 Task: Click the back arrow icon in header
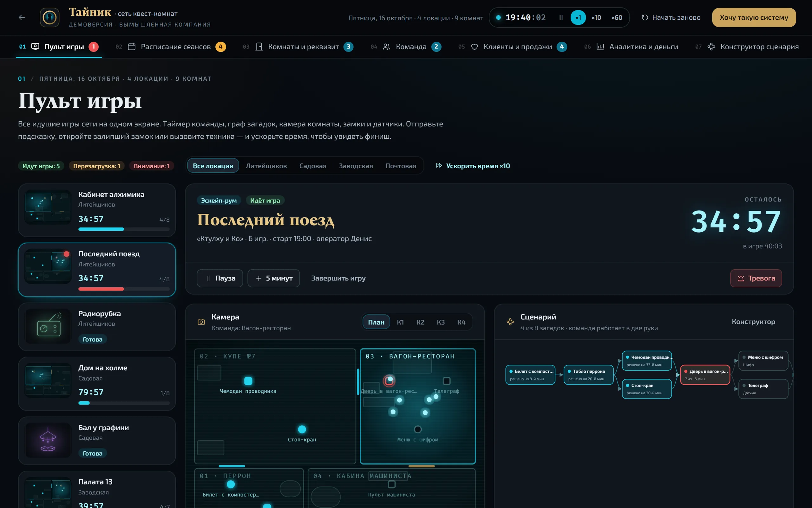tap(22, 17)
